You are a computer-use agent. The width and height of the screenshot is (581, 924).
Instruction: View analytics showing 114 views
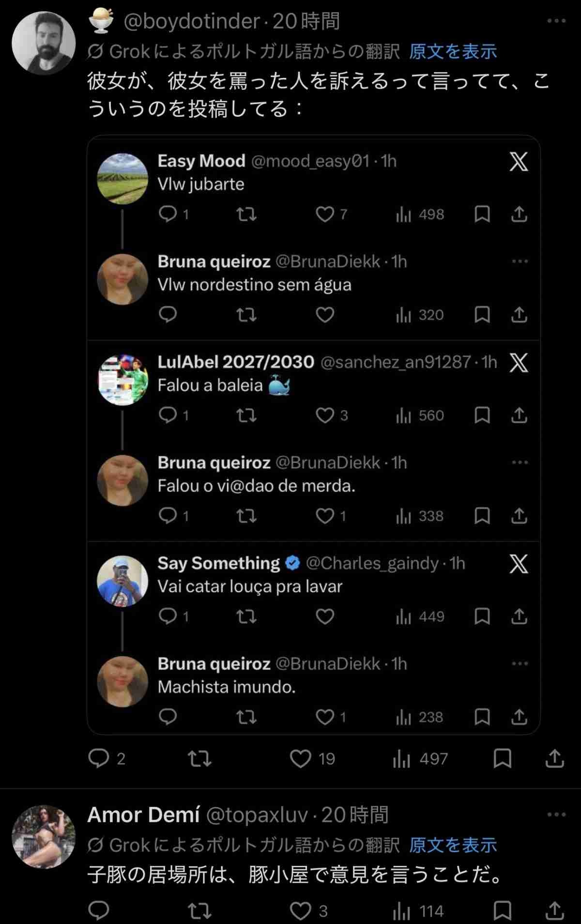point(418,911)
